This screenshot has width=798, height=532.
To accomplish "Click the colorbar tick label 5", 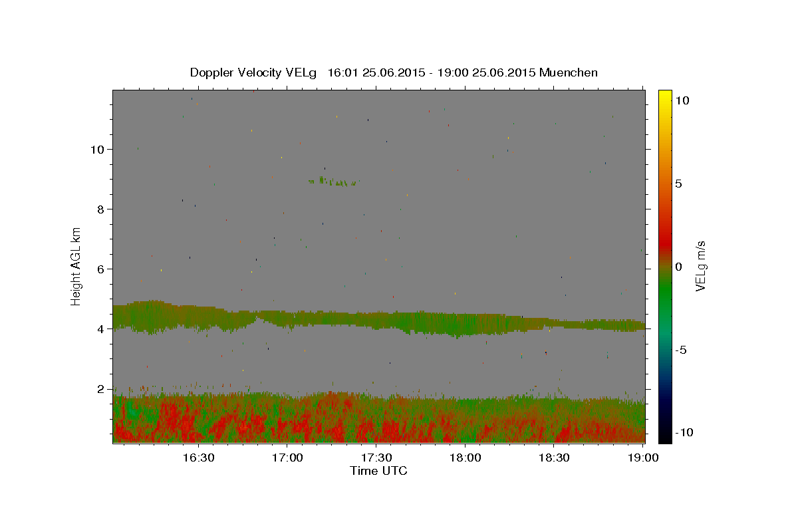I will pos(678,184).
